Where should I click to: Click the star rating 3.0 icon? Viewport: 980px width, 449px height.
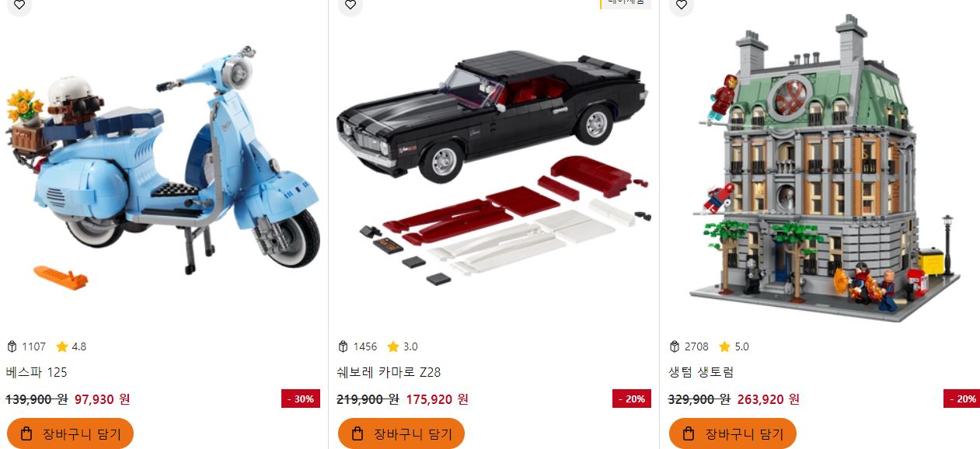[x=393, y=346]
